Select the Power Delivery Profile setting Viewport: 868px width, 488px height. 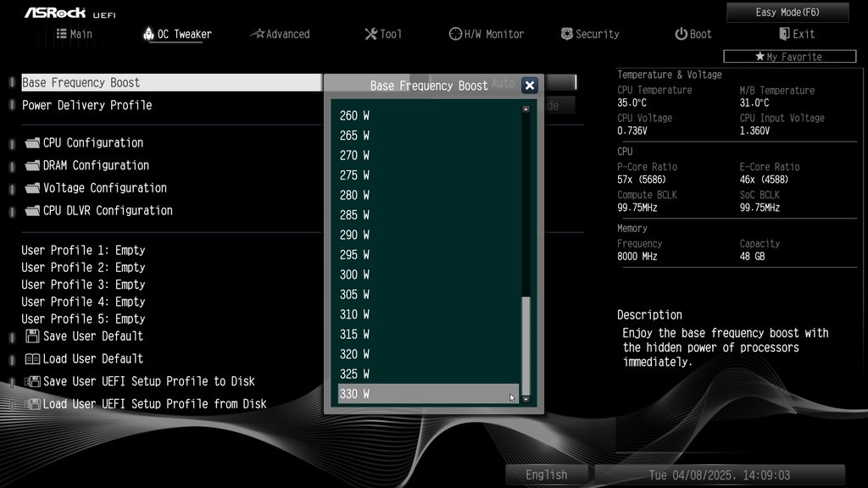pyautogui.click(x=87, y=105)
